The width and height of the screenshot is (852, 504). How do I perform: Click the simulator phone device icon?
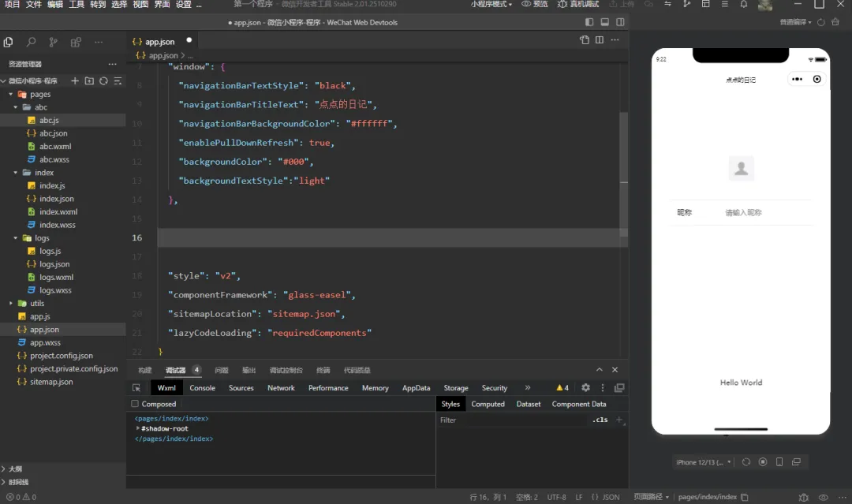[779, 461]
